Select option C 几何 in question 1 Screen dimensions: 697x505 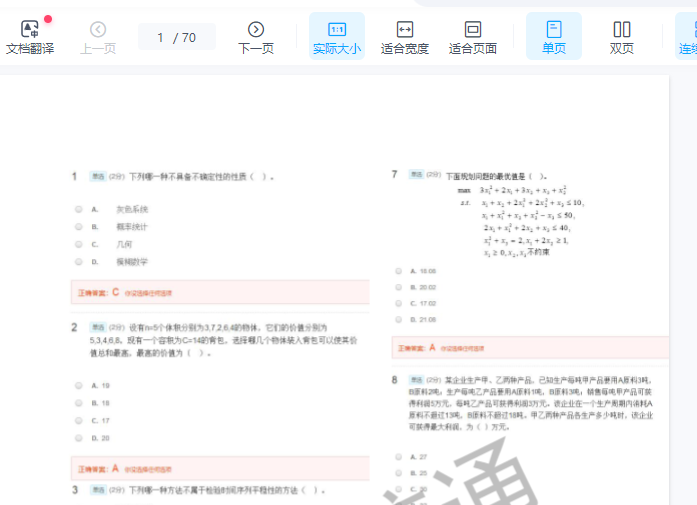(79, 244)
